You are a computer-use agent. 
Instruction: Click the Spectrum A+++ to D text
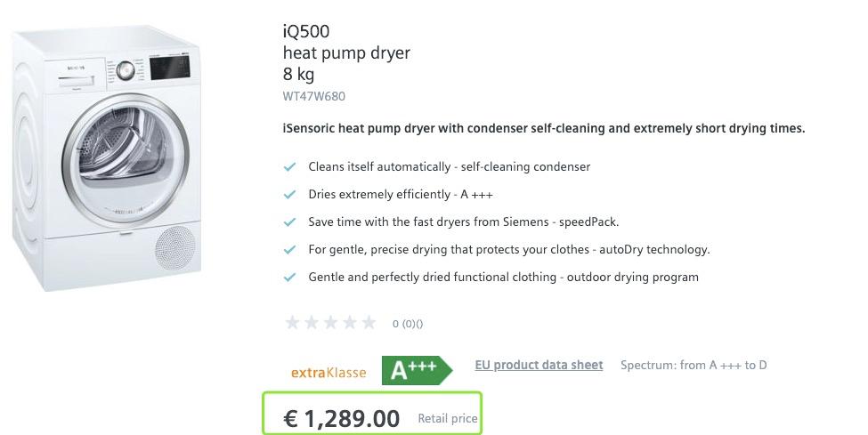point(693,365)
